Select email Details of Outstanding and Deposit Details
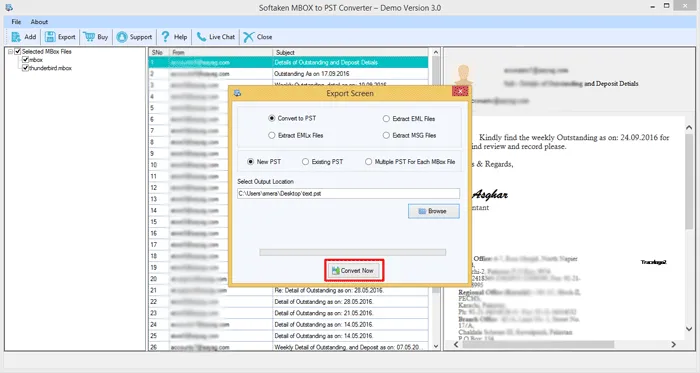This screenshot has height=373, width=700. pos(288,62)
